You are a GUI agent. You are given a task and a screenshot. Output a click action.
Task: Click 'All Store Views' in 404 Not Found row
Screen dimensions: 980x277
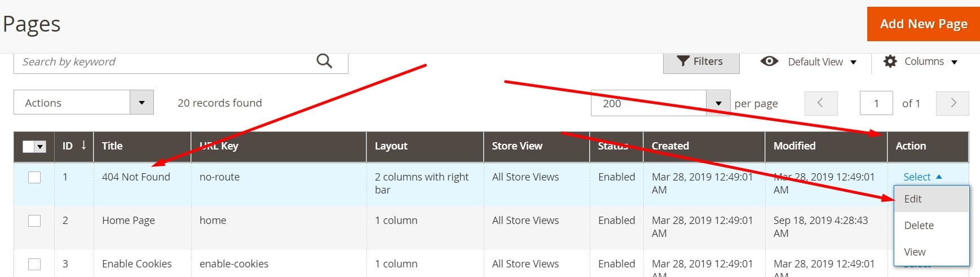click(526, 177)
